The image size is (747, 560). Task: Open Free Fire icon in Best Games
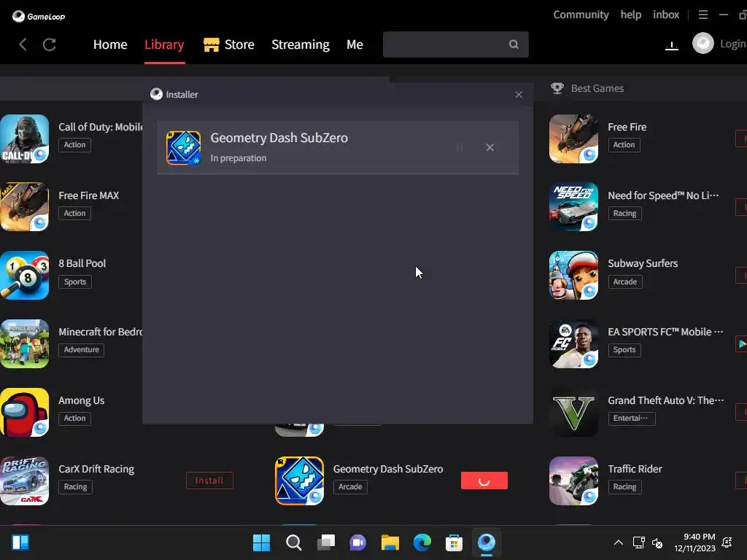coord(573,139)
